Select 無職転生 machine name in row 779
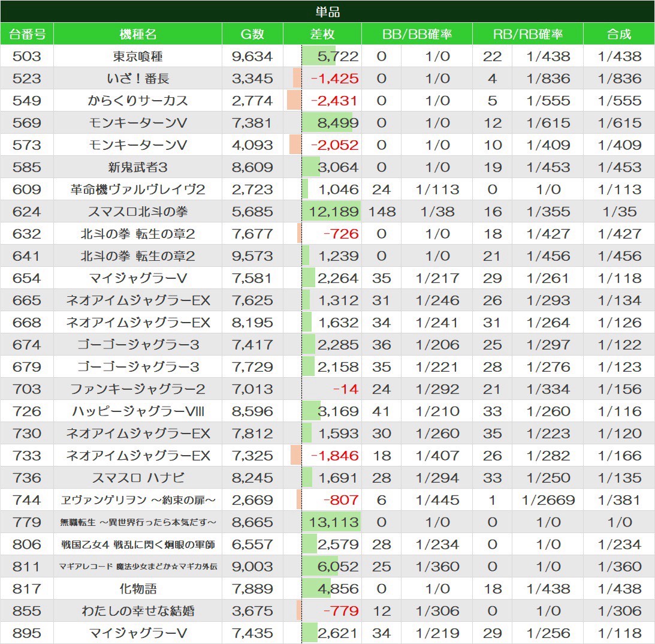The image size is (655, 644). (x=138, y=521)
